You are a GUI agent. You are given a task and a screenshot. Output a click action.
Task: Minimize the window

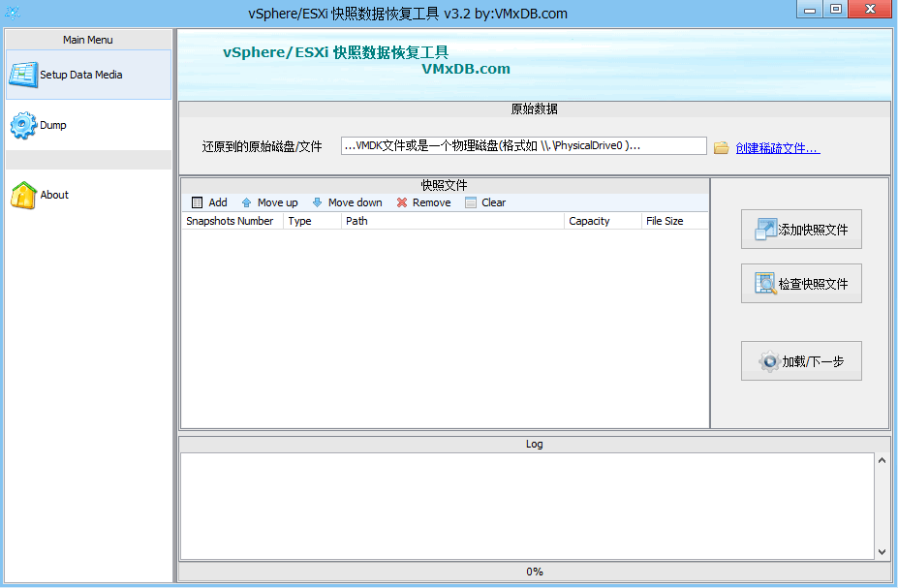click(x=810, y=9)
